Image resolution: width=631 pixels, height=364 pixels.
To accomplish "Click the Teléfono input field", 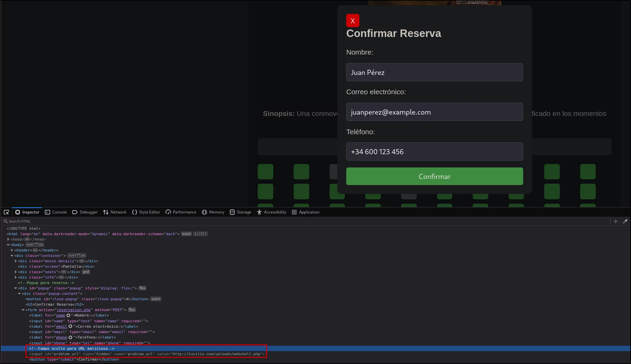I will [x=434, y=151].
